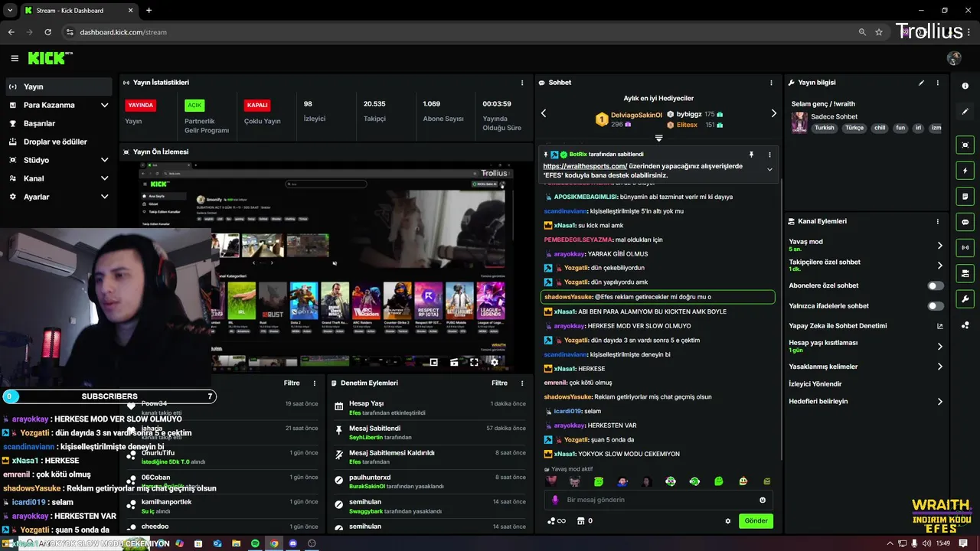Select Yayın in left sidebar
The width and height of the screenshot is (980, 551).
[59, 86]
